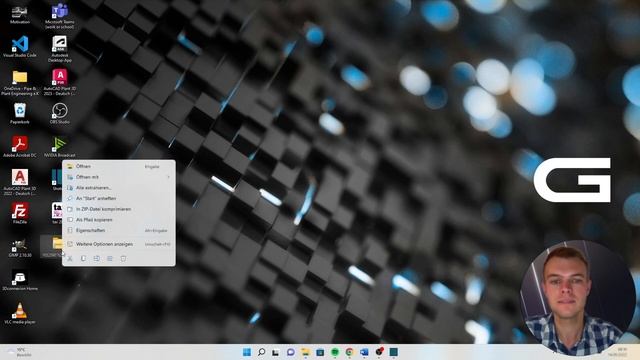Select the VLC media player shortcut

20,314
